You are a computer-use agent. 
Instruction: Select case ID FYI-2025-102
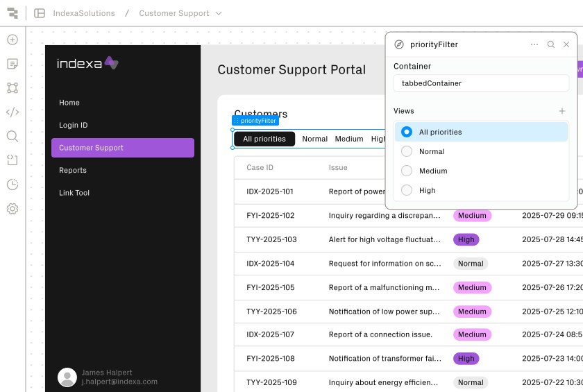pos(270,216)
